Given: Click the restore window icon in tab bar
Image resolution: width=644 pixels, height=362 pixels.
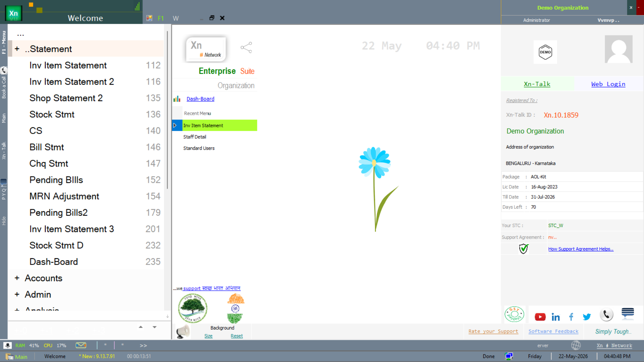Looking at the screenshot, I should 212,18.
